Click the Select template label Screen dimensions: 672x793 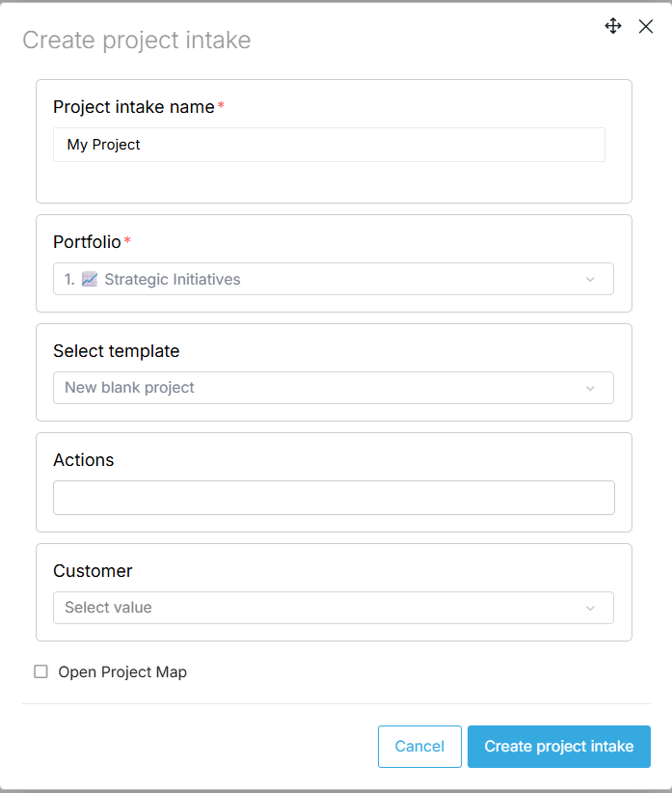tap(116, 351)
